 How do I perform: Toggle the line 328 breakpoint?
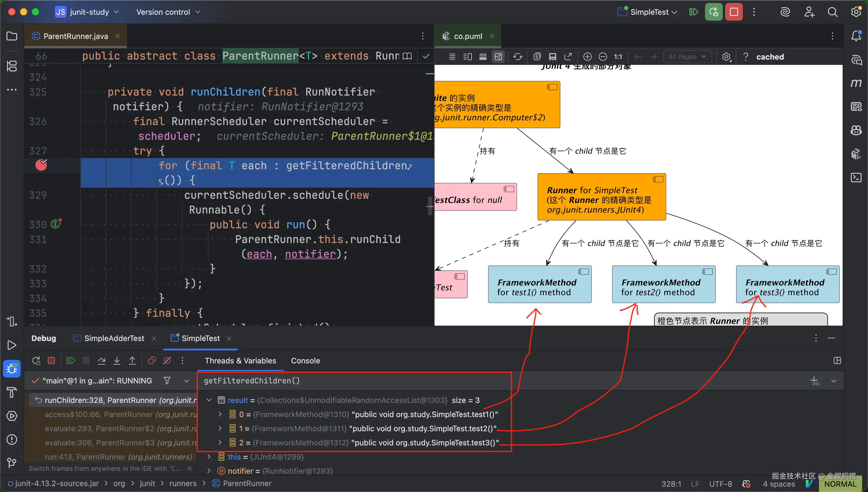pyautogui.click(x=41, y=165)
